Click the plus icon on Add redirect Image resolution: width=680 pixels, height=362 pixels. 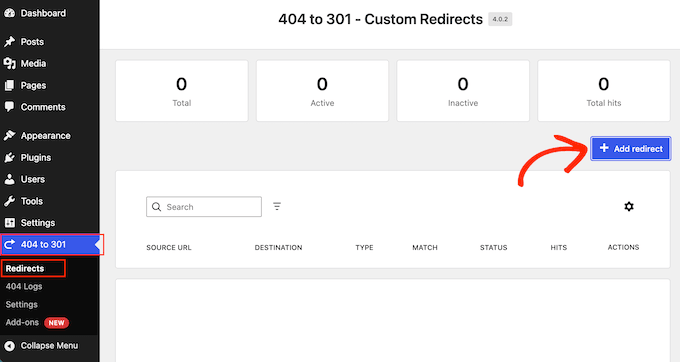tap(604, 148)
